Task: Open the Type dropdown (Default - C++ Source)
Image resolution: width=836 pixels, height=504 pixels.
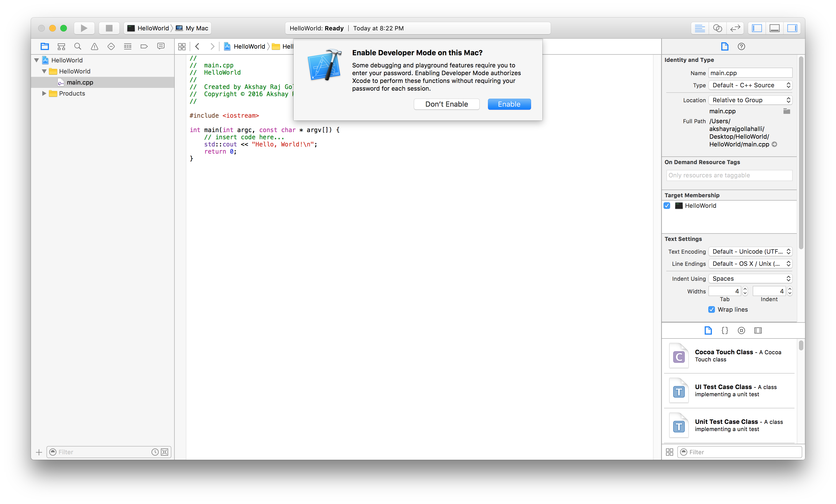Action: [750, 85]
